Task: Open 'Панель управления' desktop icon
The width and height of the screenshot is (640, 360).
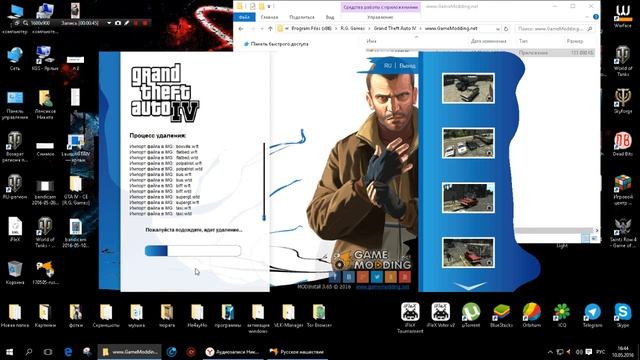Action: (15, 105)
